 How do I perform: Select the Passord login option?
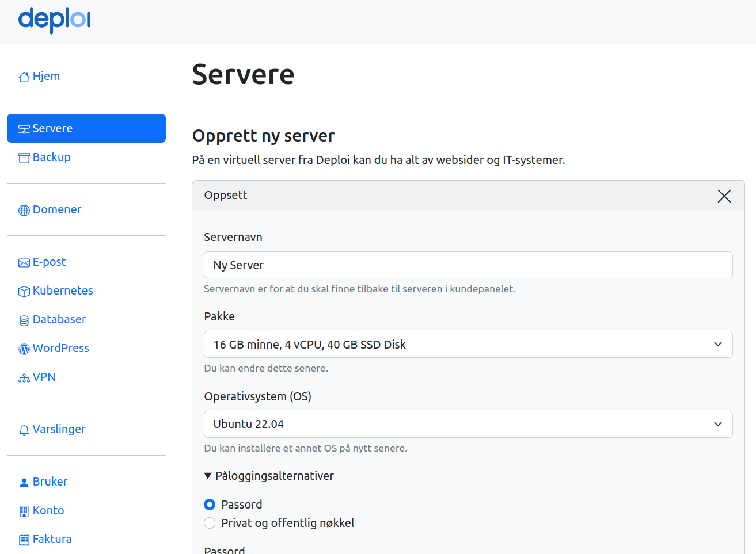209,504
